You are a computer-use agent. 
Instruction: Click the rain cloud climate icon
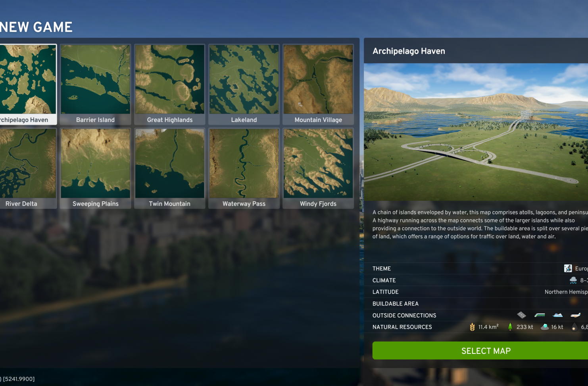[573, 280]
